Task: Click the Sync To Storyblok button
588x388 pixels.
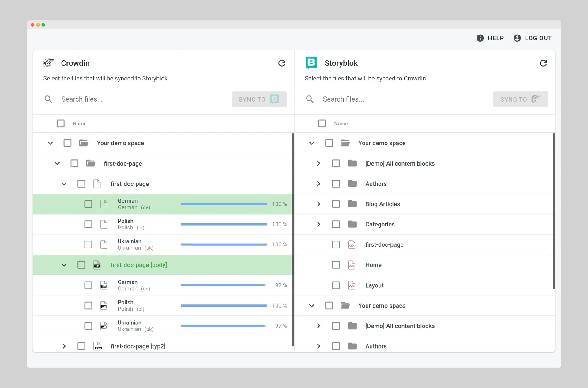Action: coord(259,99)
